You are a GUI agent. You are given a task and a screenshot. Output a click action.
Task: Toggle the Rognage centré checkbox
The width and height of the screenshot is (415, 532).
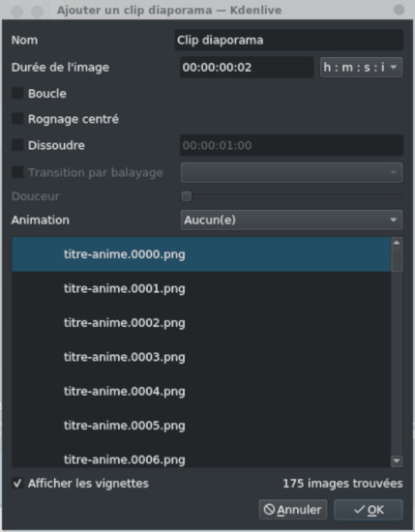pyautogui.click(x=17, y=119)
